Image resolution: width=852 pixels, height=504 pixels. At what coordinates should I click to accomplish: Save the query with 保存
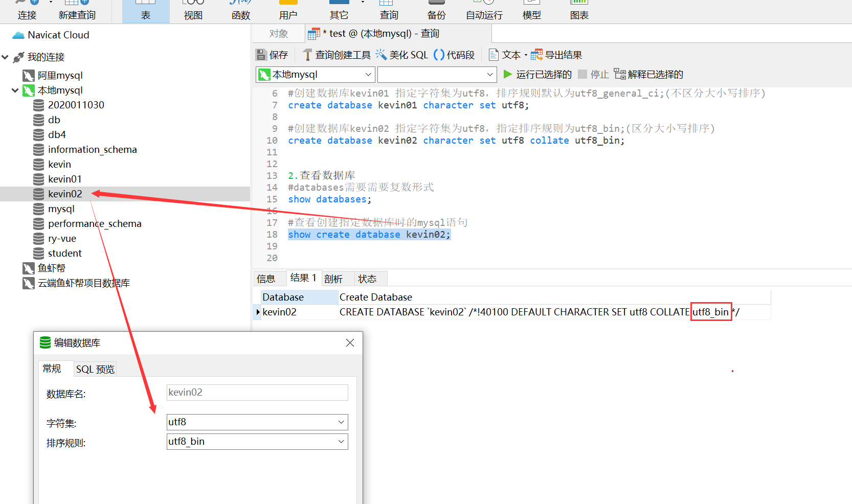tap(273, 55)
